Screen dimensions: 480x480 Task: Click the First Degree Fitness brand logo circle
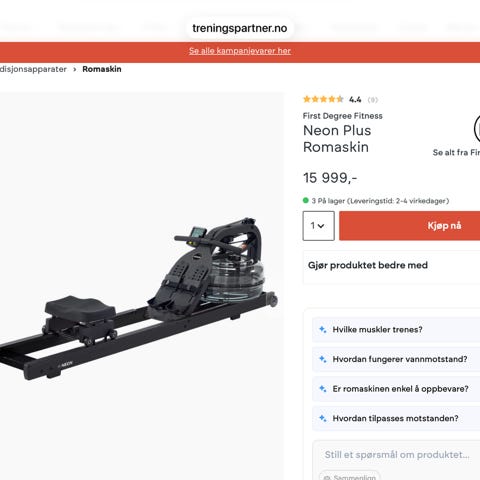[477, 129]
